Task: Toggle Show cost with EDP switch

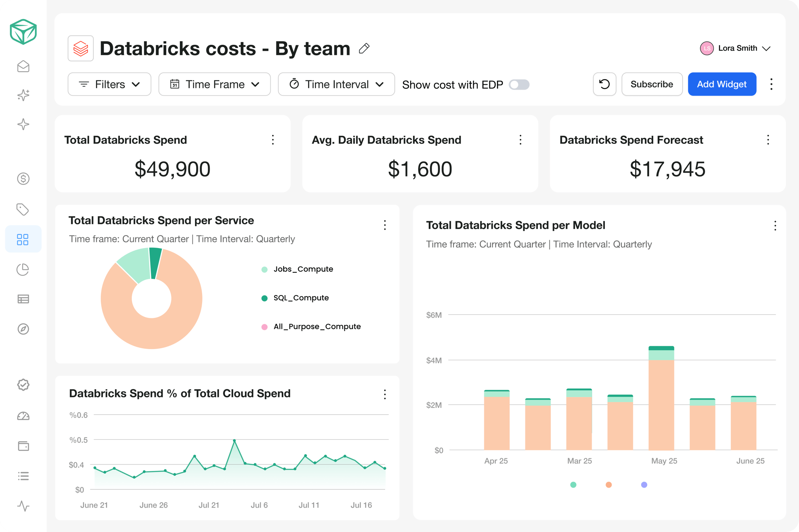Action: point(519,85)
